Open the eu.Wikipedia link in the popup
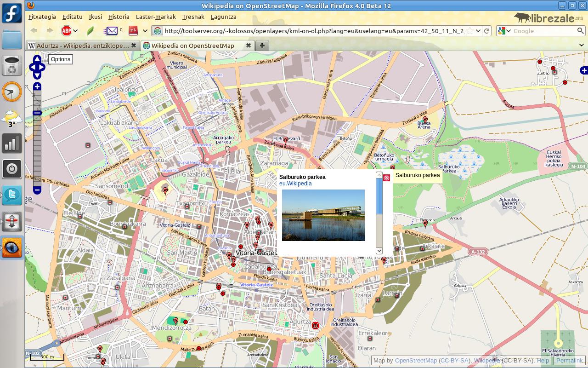The width and height of the screenshot is (588, 368). pyautogui.click(x=295, y=184)
